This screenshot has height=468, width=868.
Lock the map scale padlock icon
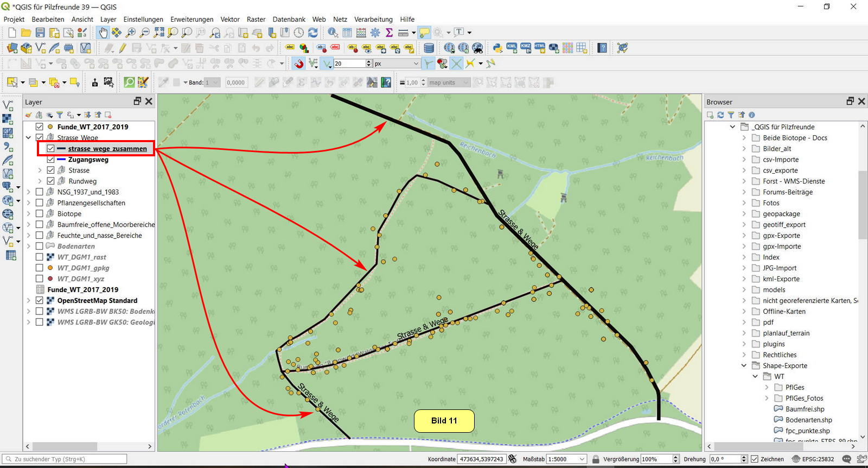[596, 459]
